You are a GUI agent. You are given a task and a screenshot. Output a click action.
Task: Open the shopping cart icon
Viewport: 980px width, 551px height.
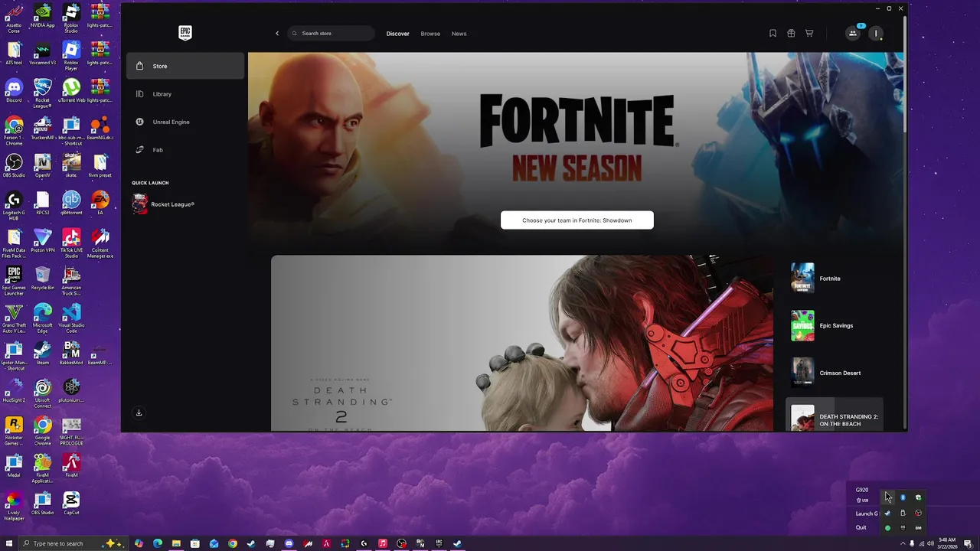809,34
